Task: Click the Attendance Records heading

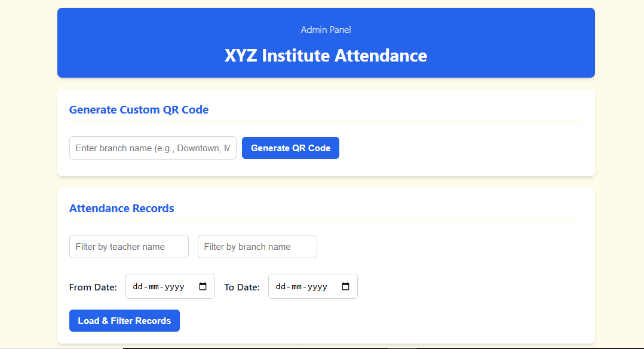Action: (122, 209)
